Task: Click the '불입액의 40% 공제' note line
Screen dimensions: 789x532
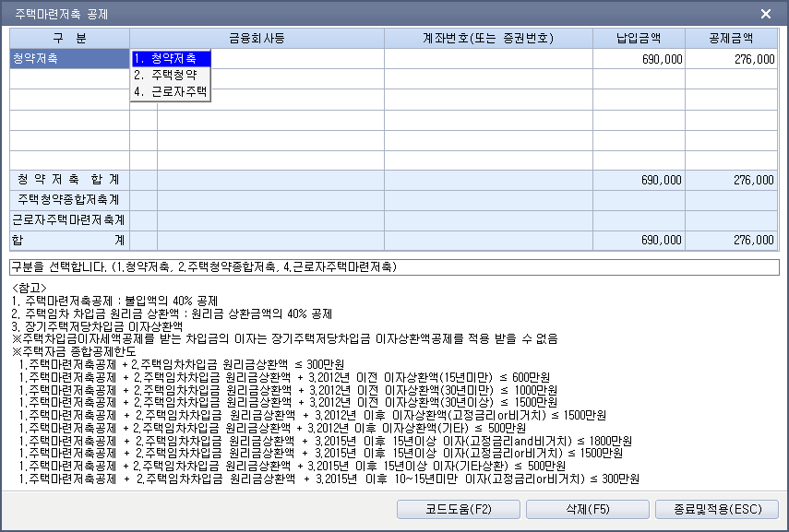Action: (x=114, y=301)
